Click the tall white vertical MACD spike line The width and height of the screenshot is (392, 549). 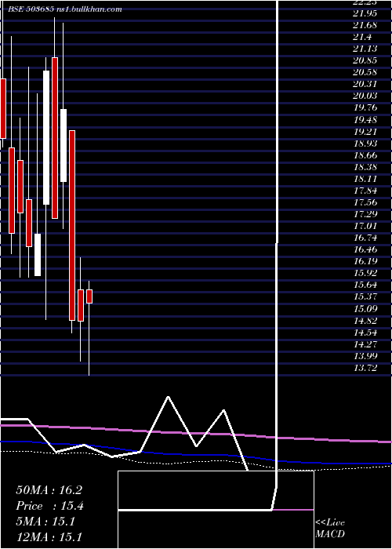[x=278, y=245]
